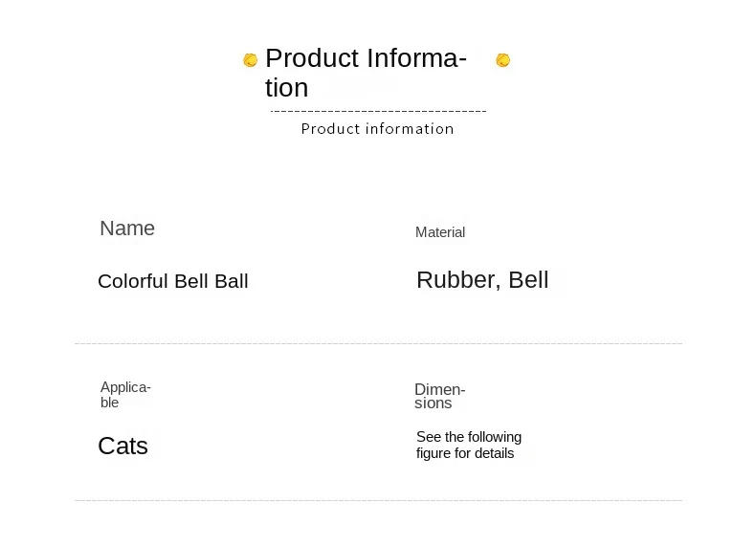The height and width of the screenshot is (545, 756).
Task: Click the "Colorful Bell Ball" product name
Action: point(173,281)
